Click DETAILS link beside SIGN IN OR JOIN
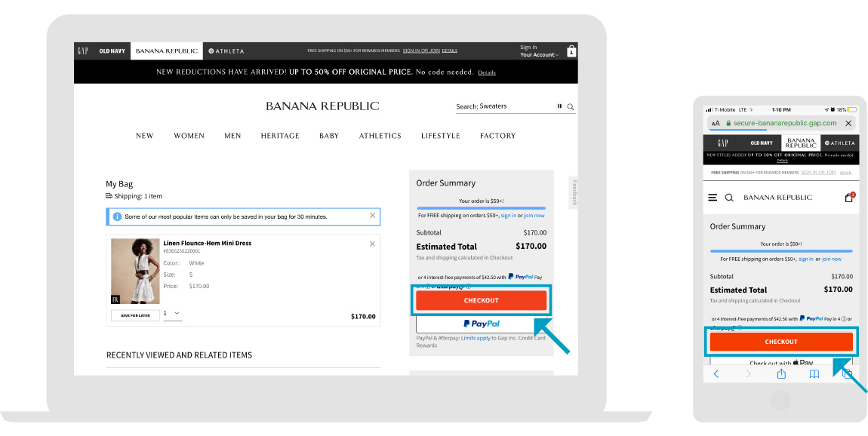Image resolution: width=868 pixels, height=436 pixels. click(x=450, y=51)
